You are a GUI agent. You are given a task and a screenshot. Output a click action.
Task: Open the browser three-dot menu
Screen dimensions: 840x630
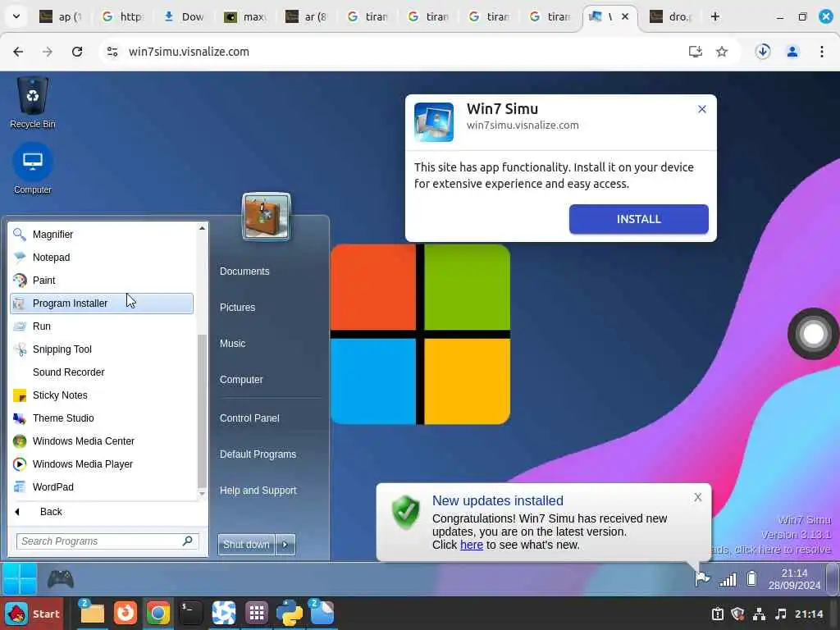(822, 52)
